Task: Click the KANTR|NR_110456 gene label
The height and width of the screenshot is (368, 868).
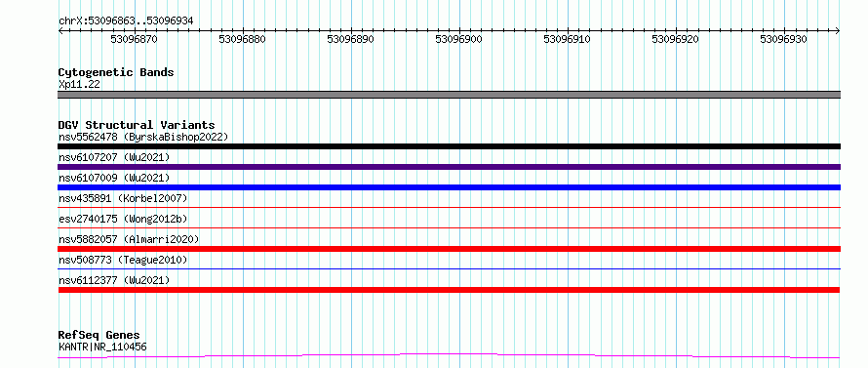Action: pyautogui.click(x=102, y=347)
